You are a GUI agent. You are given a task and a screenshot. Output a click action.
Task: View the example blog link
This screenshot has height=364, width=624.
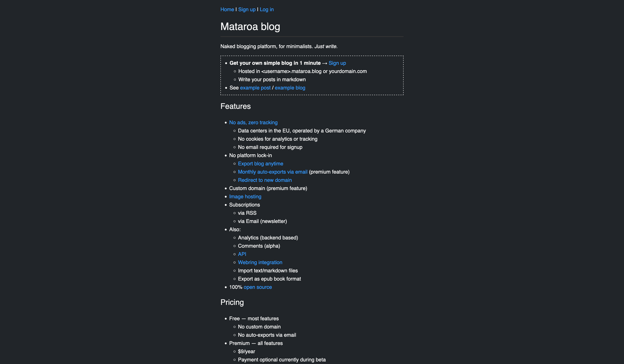click(x=290, y=88)
